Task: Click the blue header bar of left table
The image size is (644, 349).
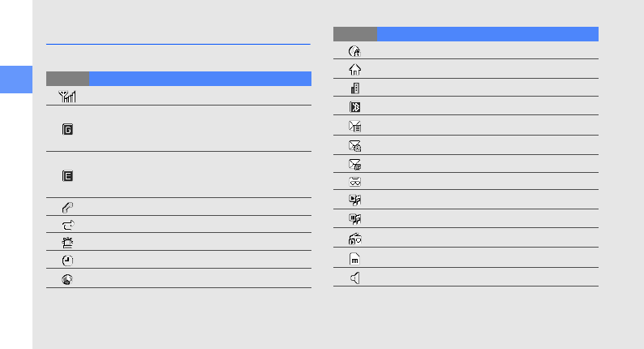Action: 200,79
